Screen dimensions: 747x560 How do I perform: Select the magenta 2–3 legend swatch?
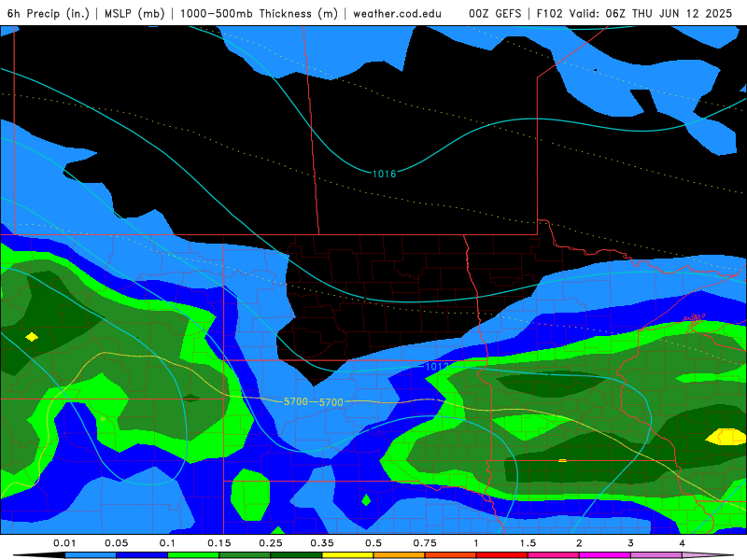(605, 555)
